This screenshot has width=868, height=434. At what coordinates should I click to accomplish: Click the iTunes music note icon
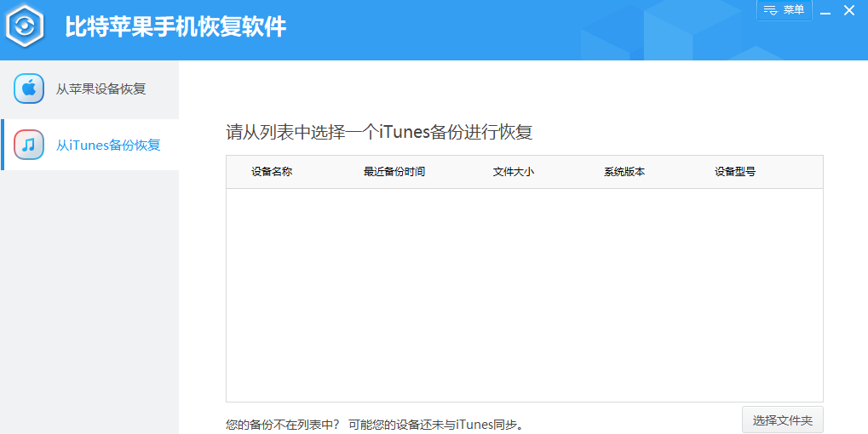(29, 145)
